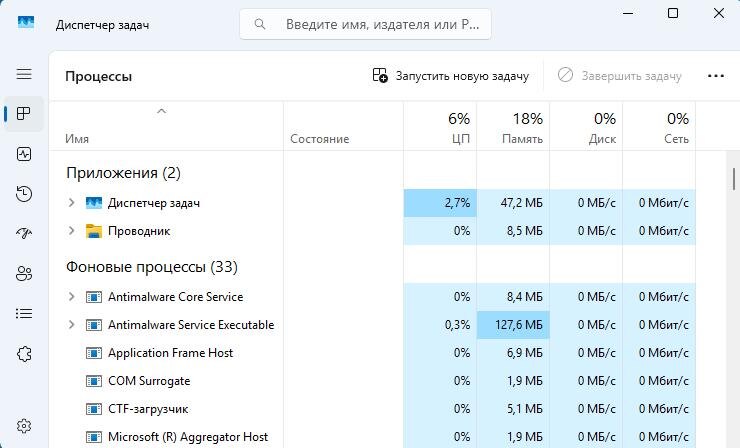Click the search magnifier icon

pos(260,24)
